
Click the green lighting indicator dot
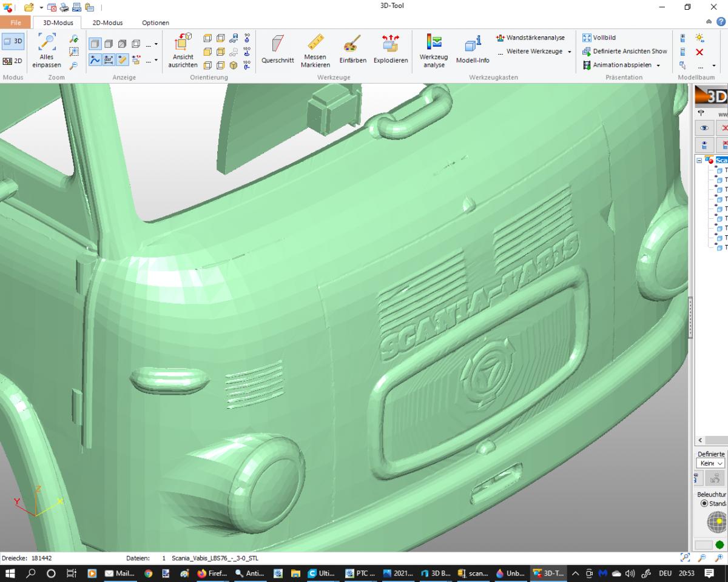[720, 545]
